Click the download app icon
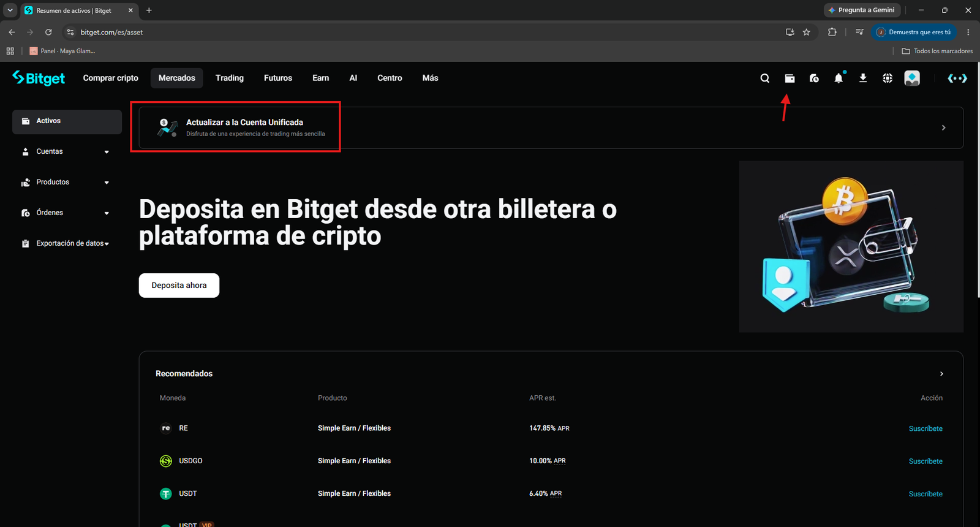980x527 pixels. (863, 78)
